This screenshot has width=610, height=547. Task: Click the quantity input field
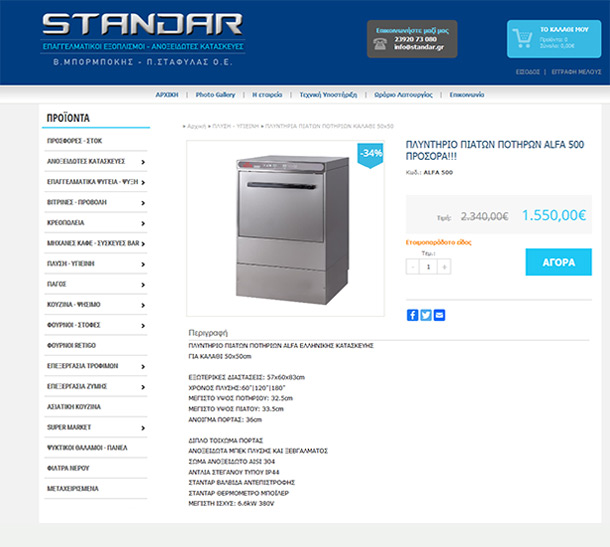(x=428, y=266)
